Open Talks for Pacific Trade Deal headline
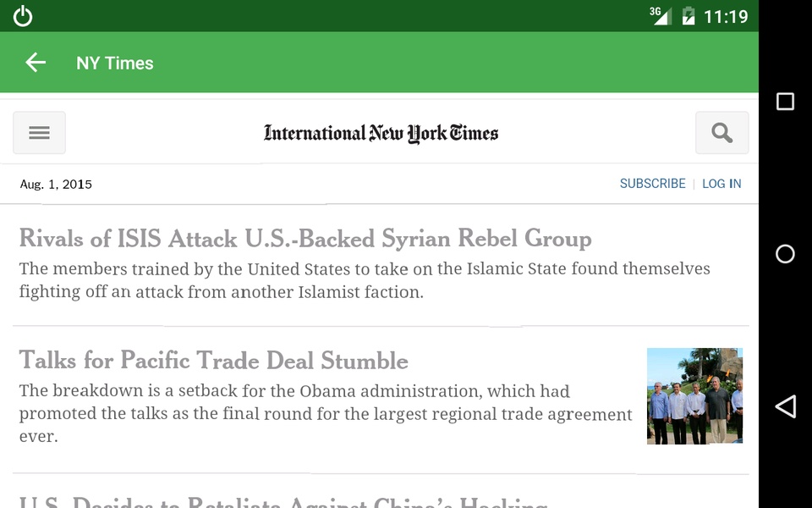 (x=214, y=361)
